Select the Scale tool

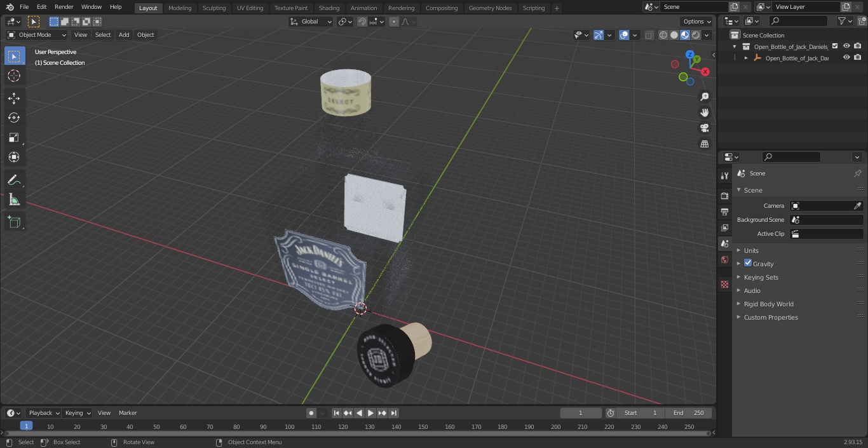tap(14, 137)
